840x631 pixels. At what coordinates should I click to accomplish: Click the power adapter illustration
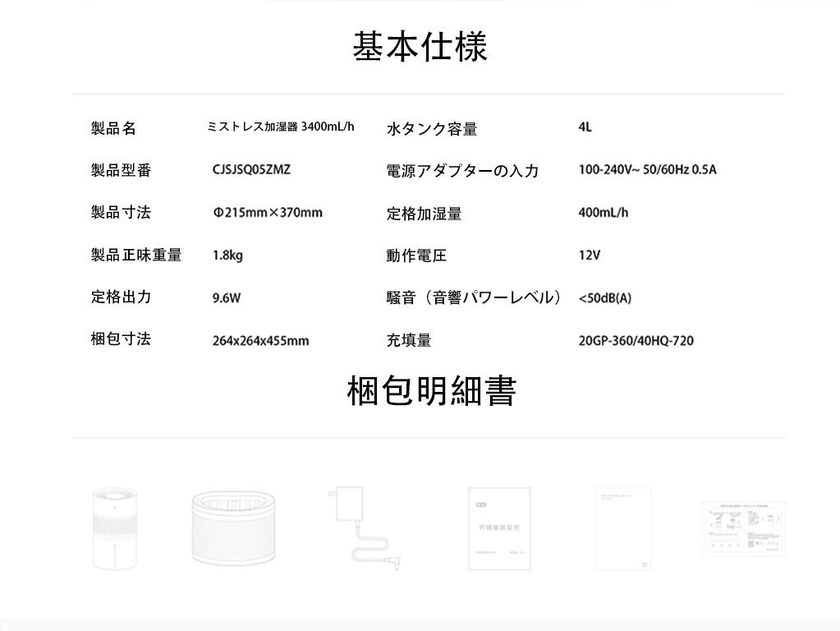[x=365, y=528]
